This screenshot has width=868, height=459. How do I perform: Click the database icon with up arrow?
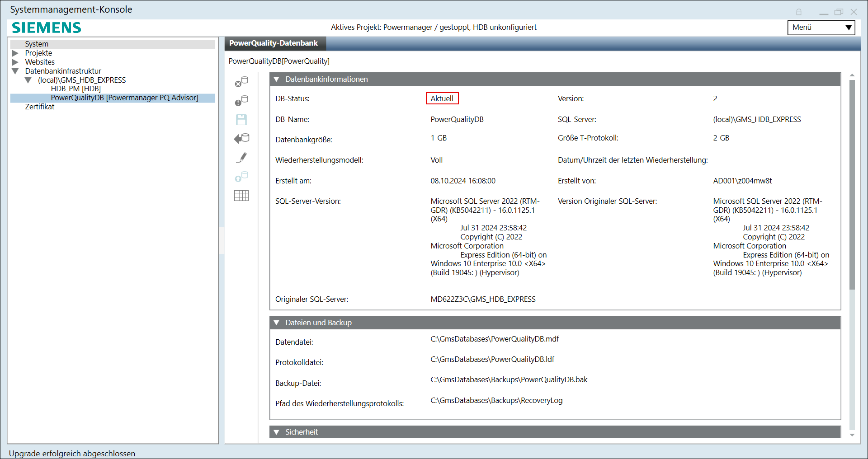point(241,177)
